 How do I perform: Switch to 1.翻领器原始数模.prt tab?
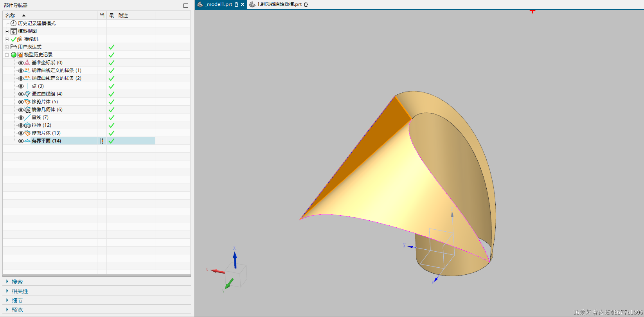click(279, 4)
